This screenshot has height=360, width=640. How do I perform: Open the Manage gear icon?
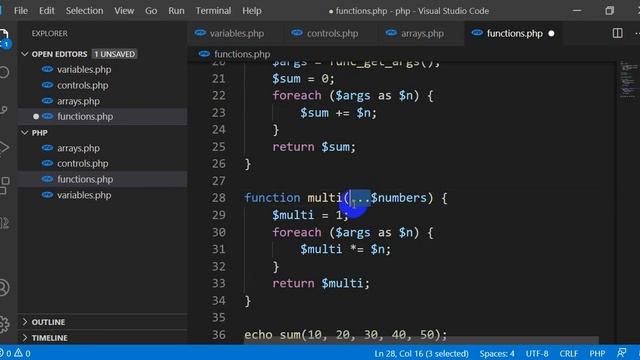4,324
